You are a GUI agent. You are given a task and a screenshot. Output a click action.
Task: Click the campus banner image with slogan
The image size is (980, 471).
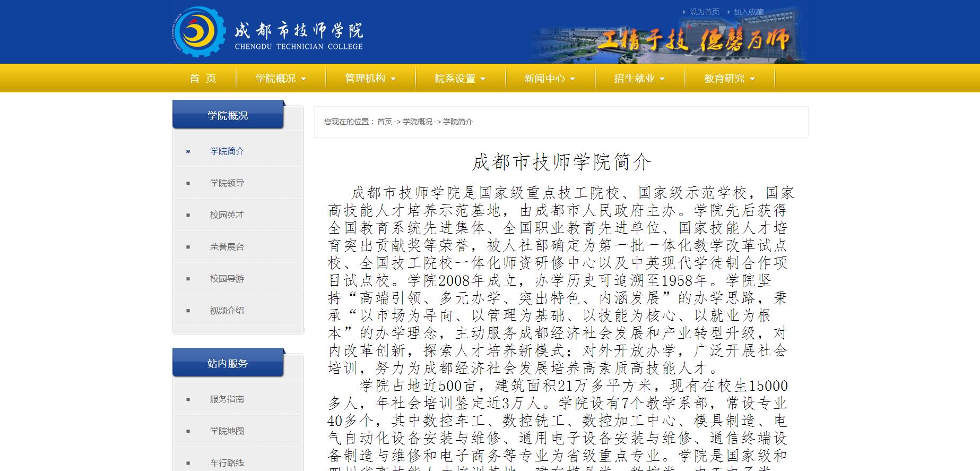669,35
